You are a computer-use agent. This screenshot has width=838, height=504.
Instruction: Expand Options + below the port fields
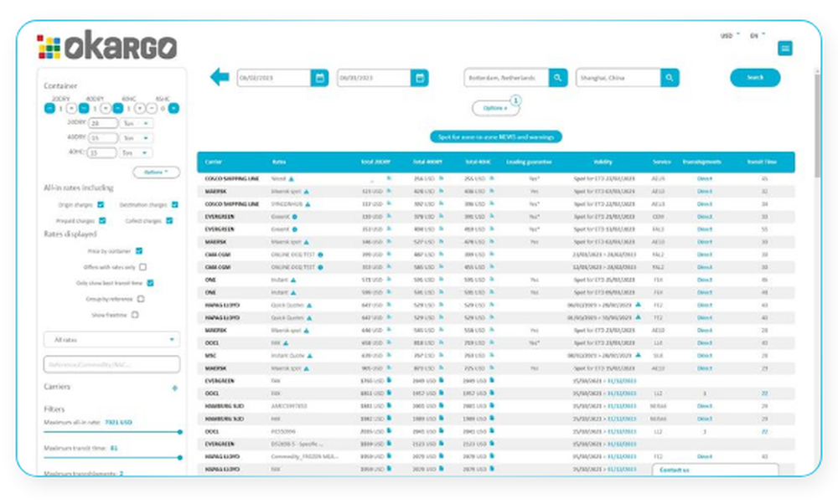click(x=495, y=108)
